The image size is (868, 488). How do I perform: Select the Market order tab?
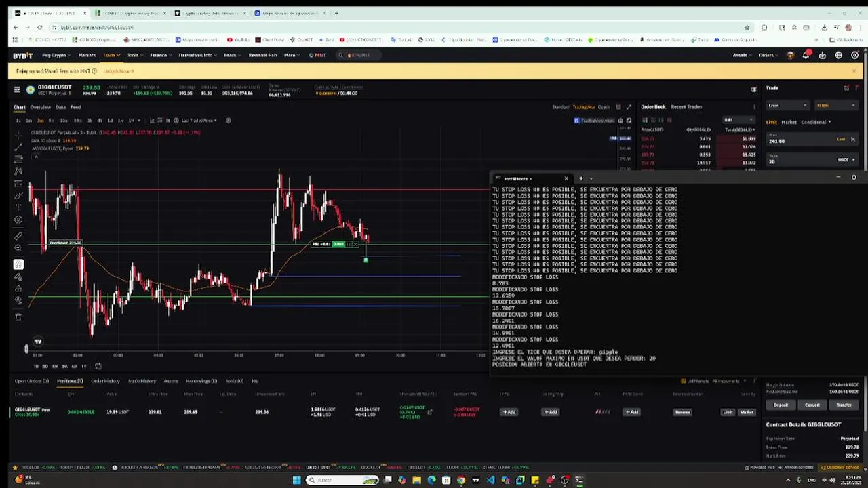pyautogui.click(x=789, y=122)
